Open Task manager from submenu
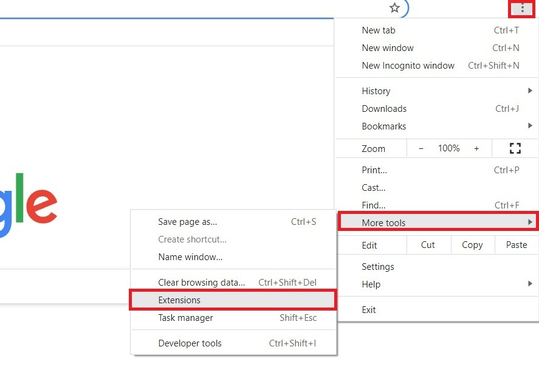The image size is (539, 392). tap(186, 318)
